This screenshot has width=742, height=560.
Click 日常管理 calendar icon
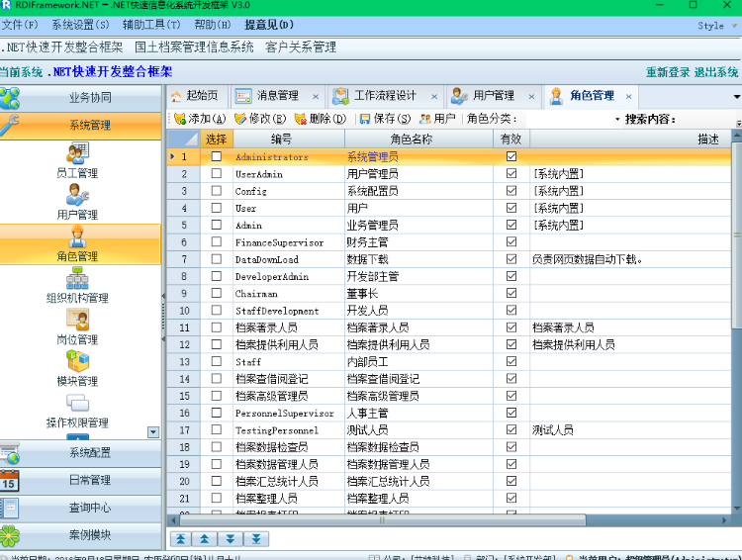[x=10, y=481]
